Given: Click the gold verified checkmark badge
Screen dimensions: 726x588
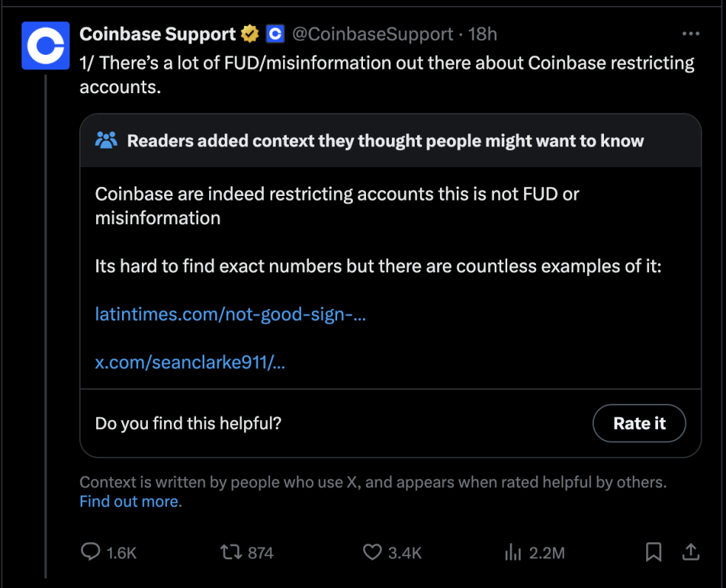Looking at the screenshot, I should pos(250,34).
